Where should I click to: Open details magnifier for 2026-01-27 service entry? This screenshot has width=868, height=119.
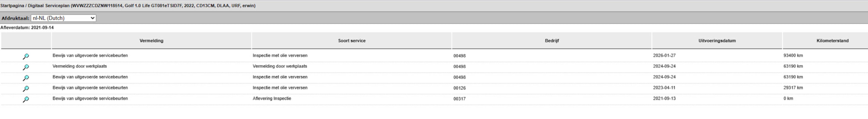tap(26, 57)
